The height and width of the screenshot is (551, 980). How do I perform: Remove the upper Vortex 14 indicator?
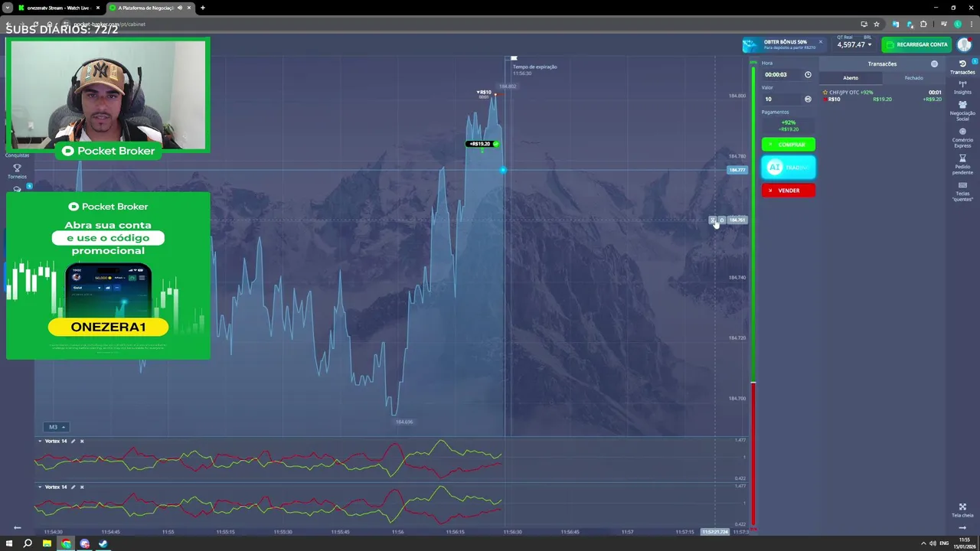[x=82, y=441]
